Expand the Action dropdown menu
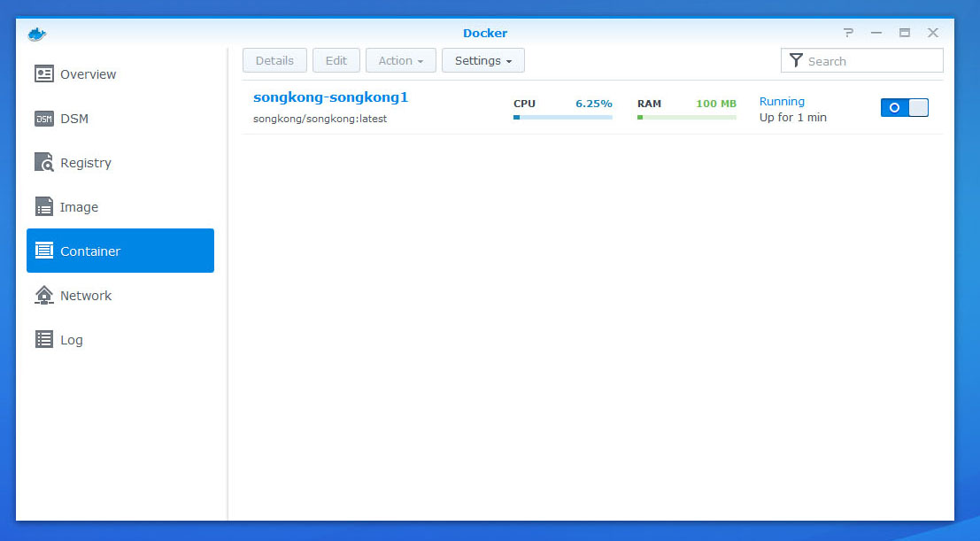The width and height of the screenshot is (980, 541). 401,60
